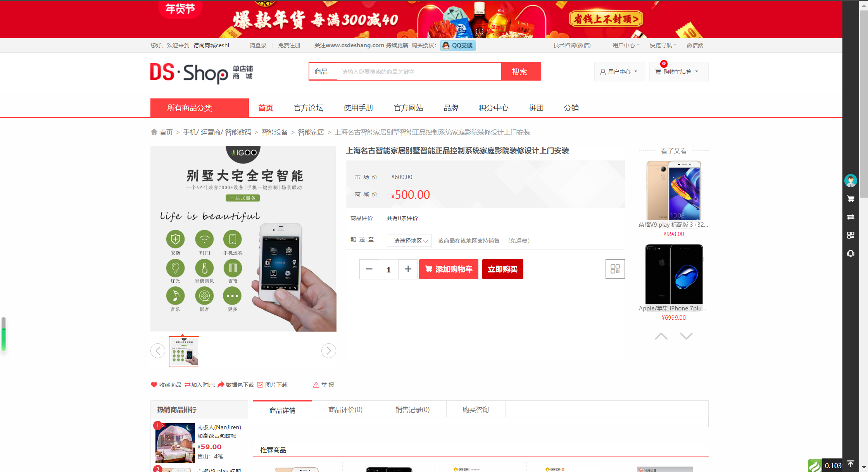Click the QR grid icon in right sidebar
The height and width of the screenshot is (472, 868).
pyautogui.click(x=851, y=235)
